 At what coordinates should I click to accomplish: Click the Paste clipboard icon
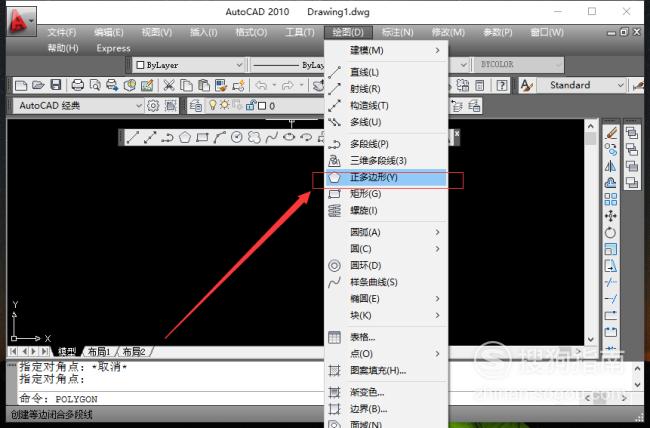click(204, 85)
